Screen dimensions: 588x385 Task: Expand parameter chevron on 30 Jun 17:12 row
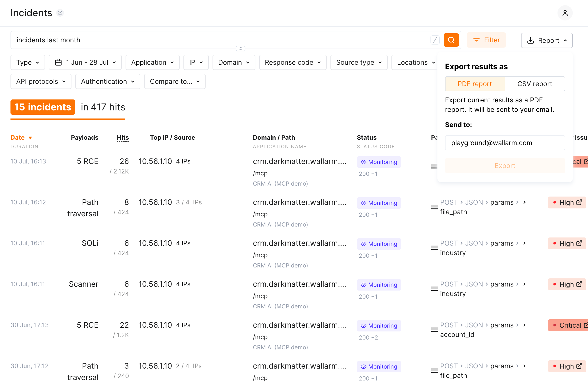524,366
